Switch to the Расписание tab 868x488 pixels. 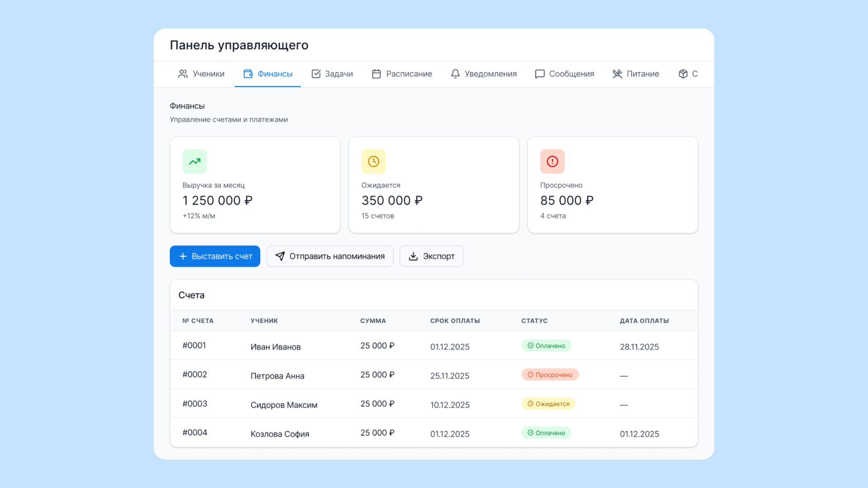401,74
